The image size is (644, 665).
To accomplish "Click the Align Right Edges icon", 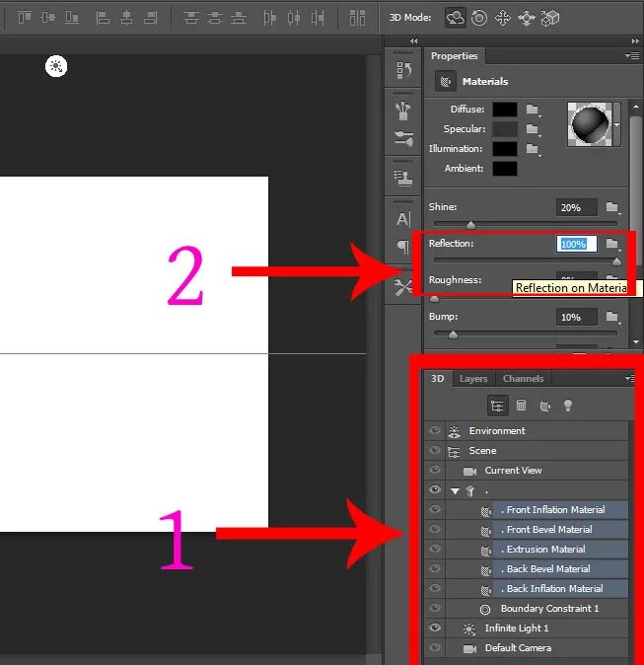I will point(150,18).
